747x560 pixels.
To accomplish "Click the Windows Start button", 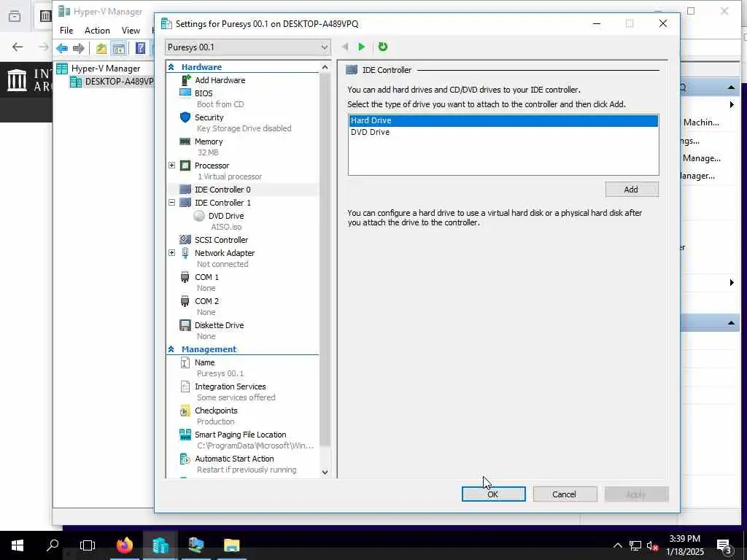I will point(18,545).
